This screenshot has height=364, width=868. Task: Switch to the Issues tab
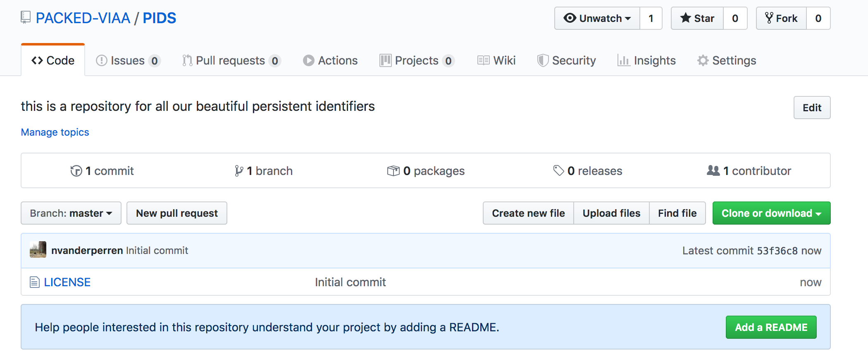point(127,60)
